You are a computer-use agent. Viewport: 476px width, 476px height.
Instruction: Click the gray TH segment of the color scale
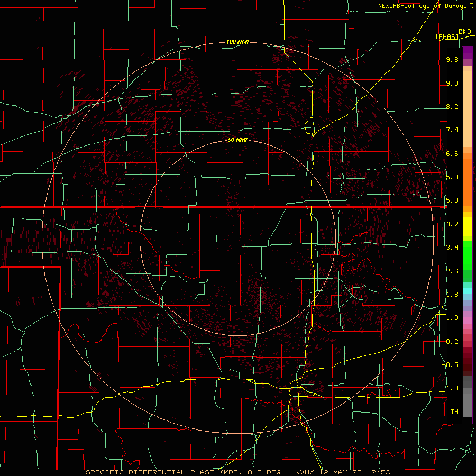point(467,406)
